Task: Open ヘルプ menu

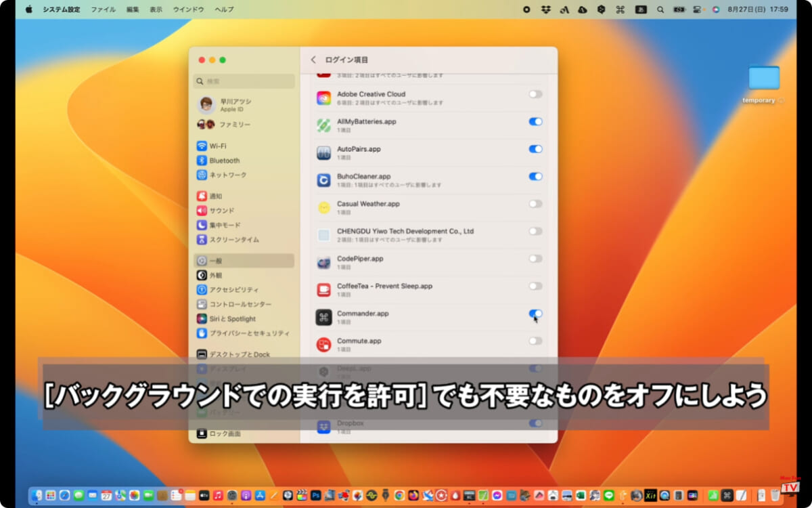Action: pos(224,9)
